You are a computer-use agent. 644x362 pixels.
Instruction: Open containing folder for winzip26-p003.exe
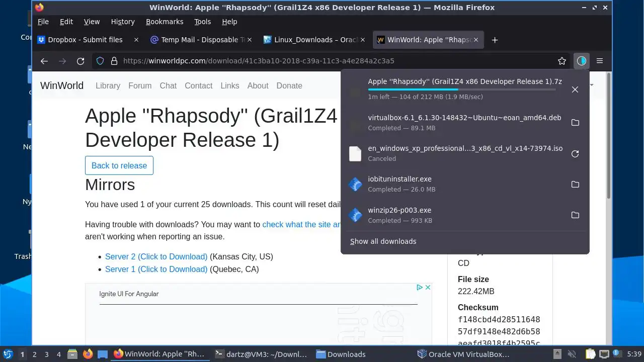point(575,215)
